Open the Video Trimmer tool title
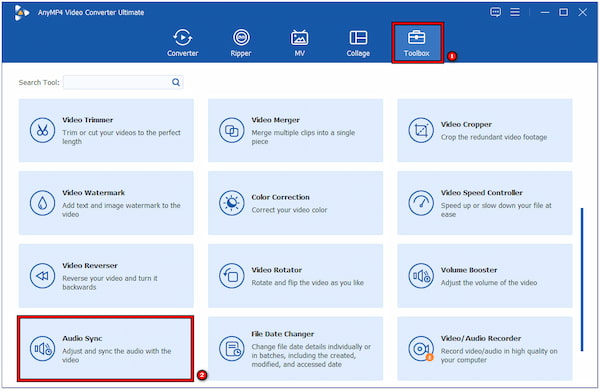 [88, 120]
